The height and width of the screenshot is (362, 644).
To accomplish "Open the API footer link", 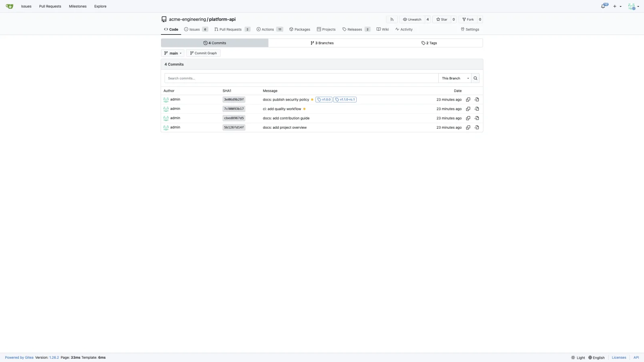I will point(636,358).
